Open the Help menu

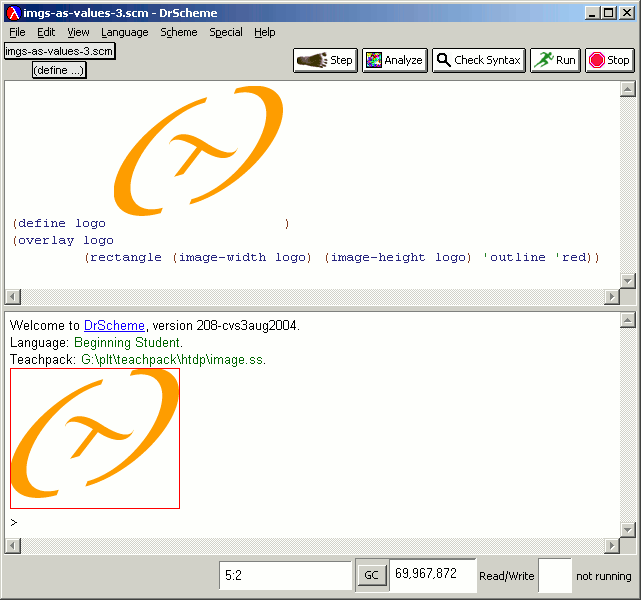coord(264,32)
